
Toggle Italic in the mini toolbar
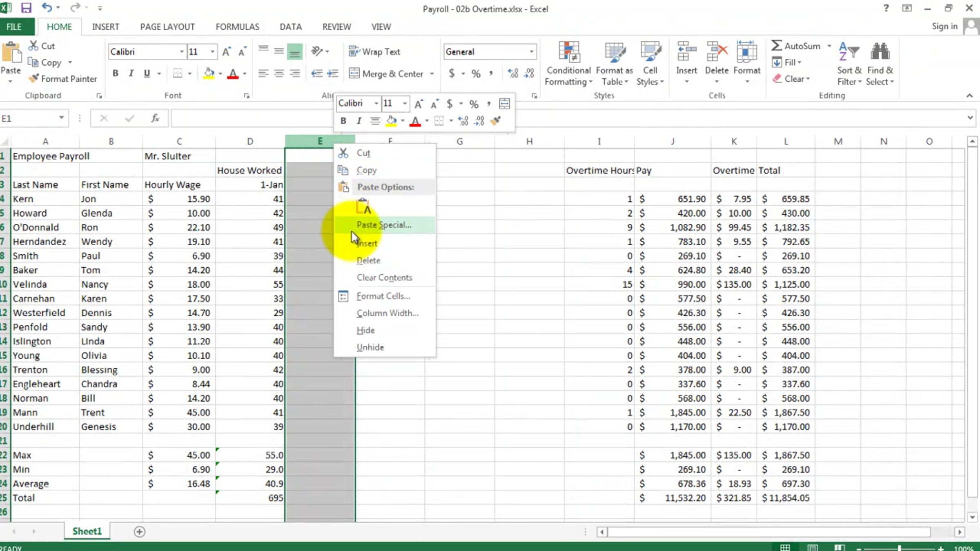359,121
